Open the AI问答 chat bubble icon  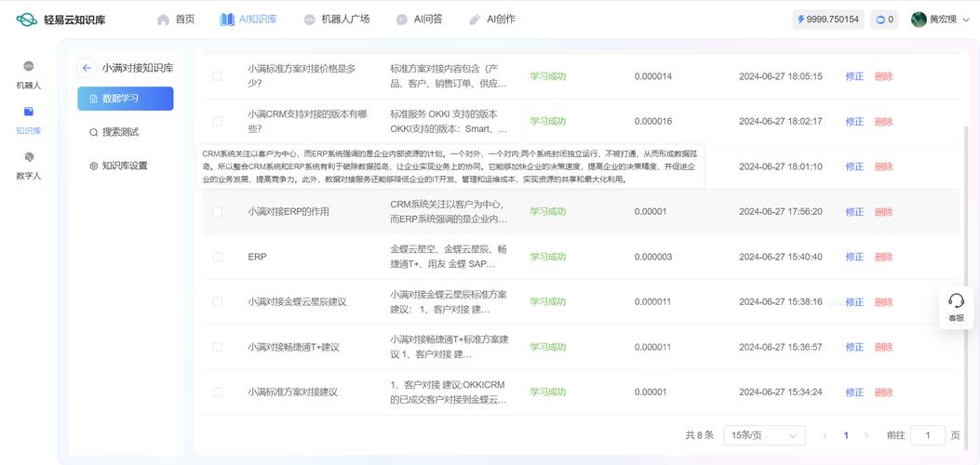pos(402,20)
